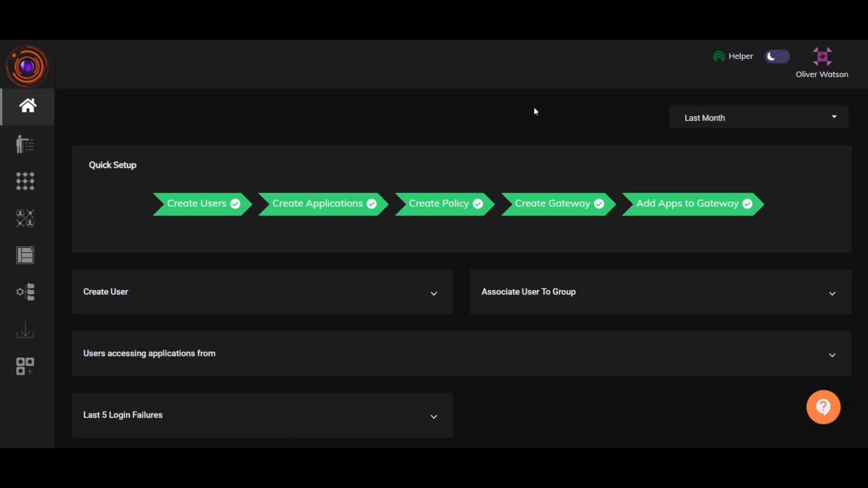Open the Users management icon

pyautogui.click(x=25, y=144)
